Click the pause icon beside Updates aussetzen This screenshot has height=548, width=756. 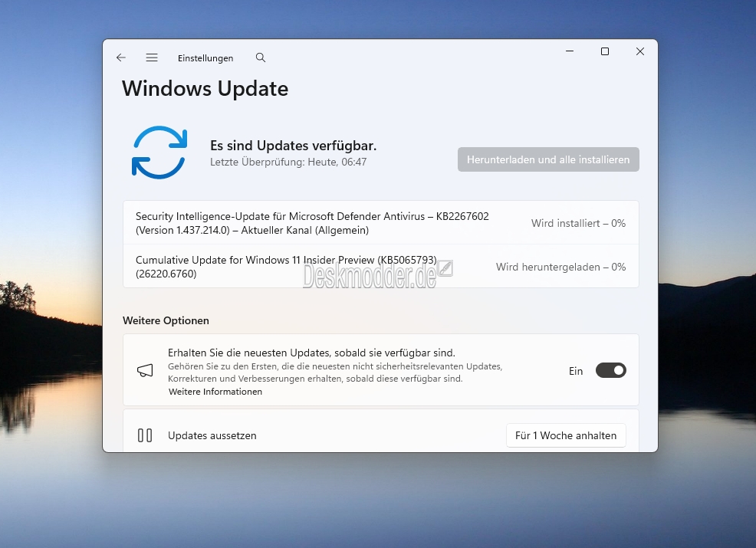click(x=145, y=435)
